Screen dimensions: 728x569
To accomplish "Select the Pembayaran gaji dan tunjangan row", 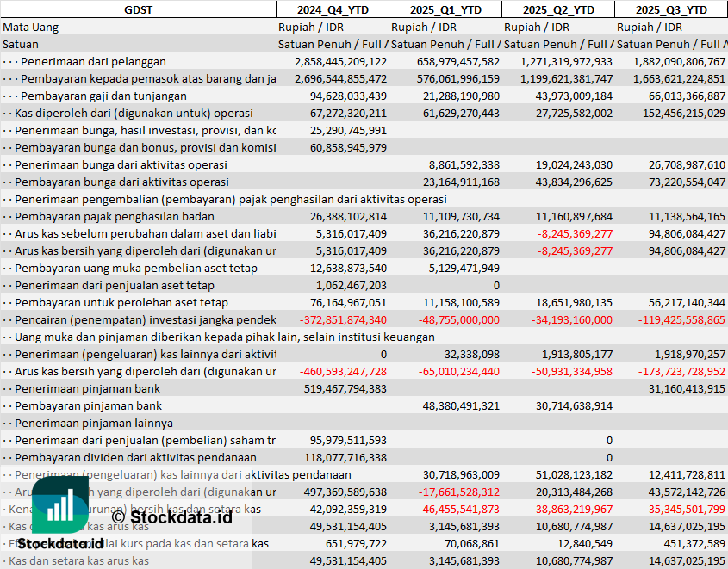I will tap(103, 96).
